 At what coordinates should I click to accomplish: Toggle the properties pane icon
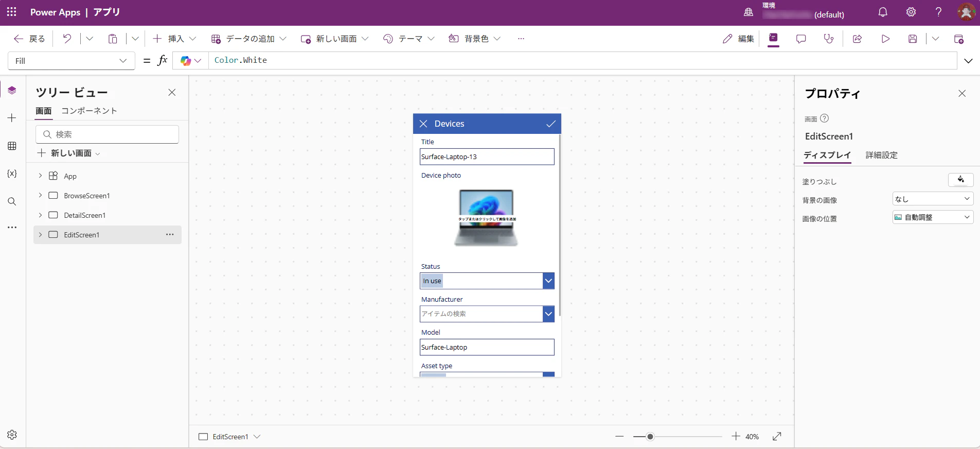pos(773,39)
